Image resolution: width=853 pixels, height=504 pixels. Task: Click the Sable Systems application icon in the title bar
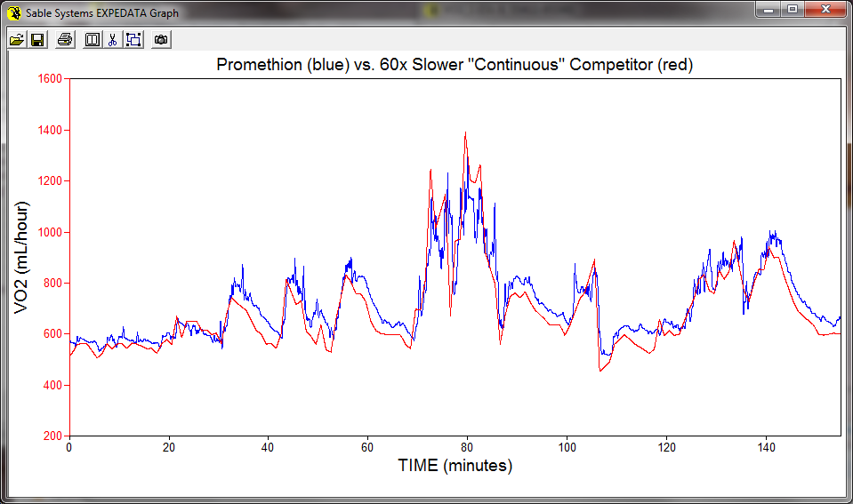[14, 12]
